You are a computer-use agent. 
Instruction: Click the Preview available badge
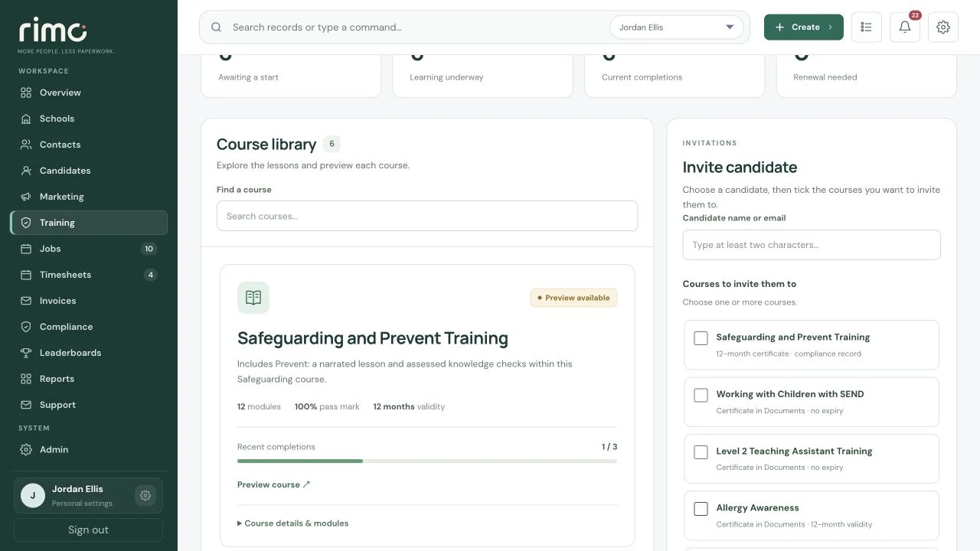coord(573,298)
